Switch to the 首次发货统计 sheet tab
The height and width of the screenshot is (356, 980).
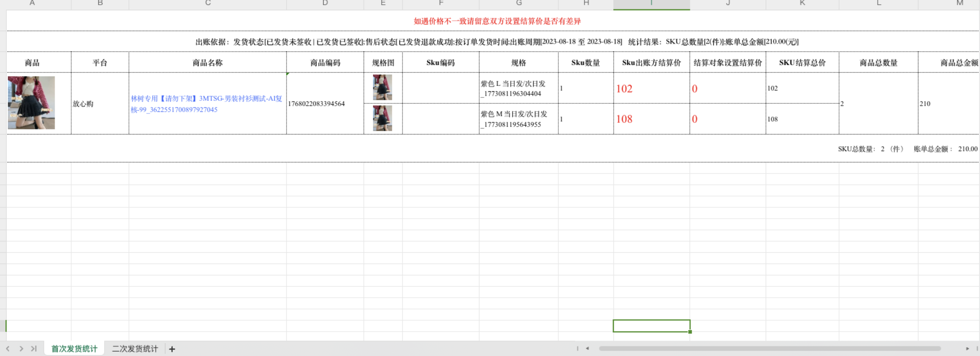pyautogui.click(x=74, y=349)
